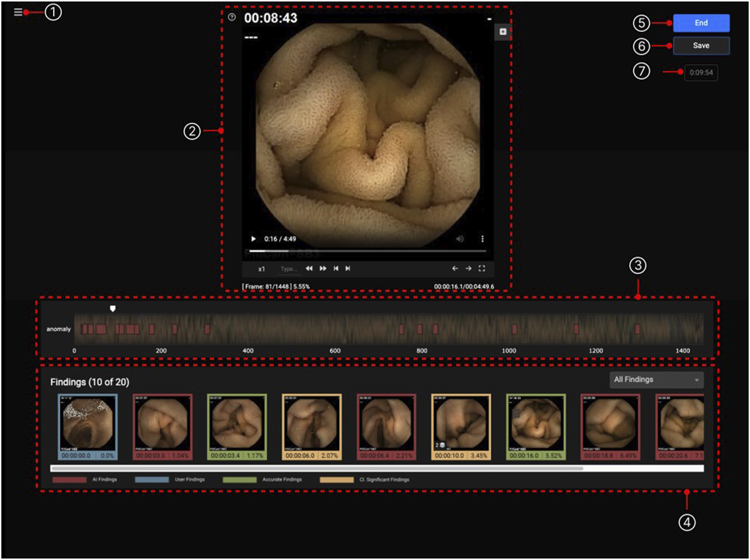Mute the video volume
This screenshot has height=560, width=750.
(x=460, y=239)
